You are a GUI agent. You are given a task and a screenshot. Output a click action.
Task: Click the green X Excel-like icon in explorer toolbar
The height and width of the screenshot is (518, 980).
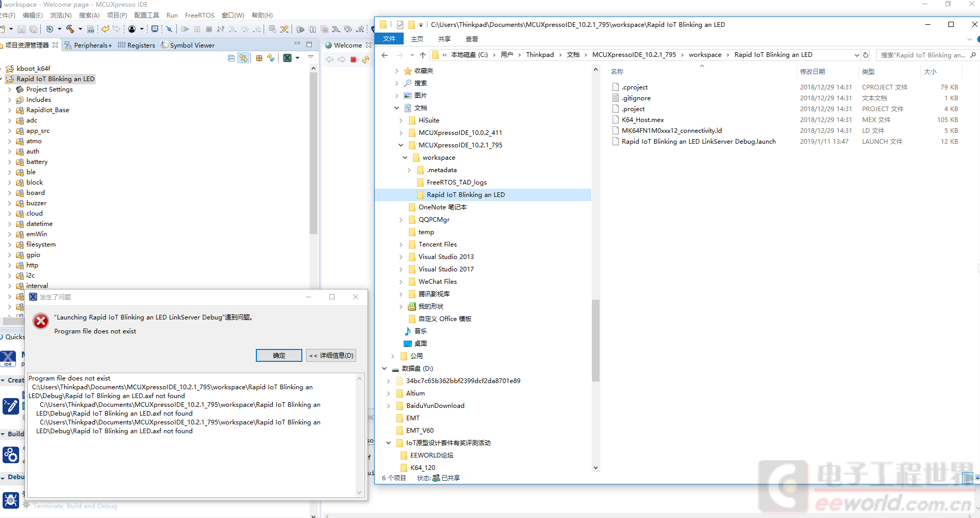point(287,58)
